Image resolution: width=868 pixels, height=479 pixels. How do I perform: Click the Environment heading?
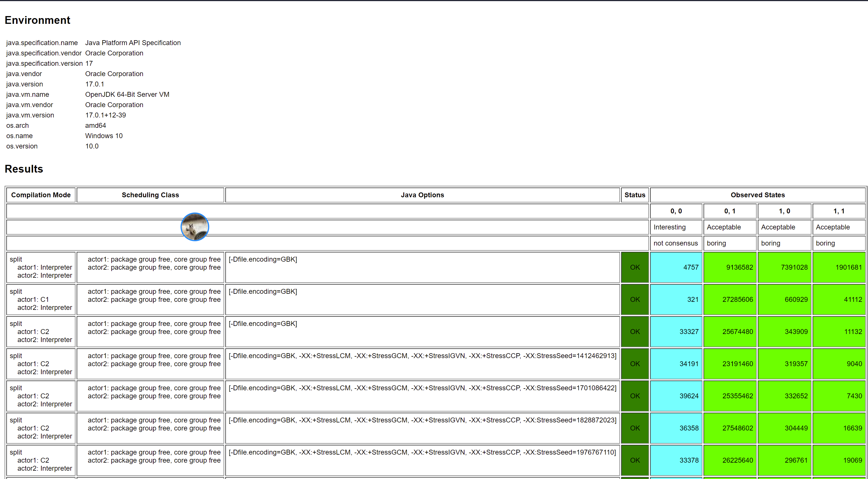37,20
